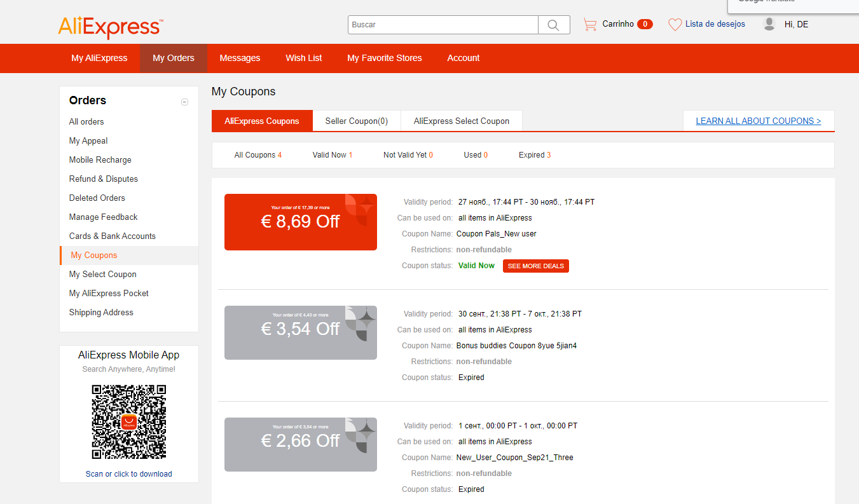Open My Favorite Stores menu
Image resolution: width=859 pixels, height=504 pixels.
point(385,58)
